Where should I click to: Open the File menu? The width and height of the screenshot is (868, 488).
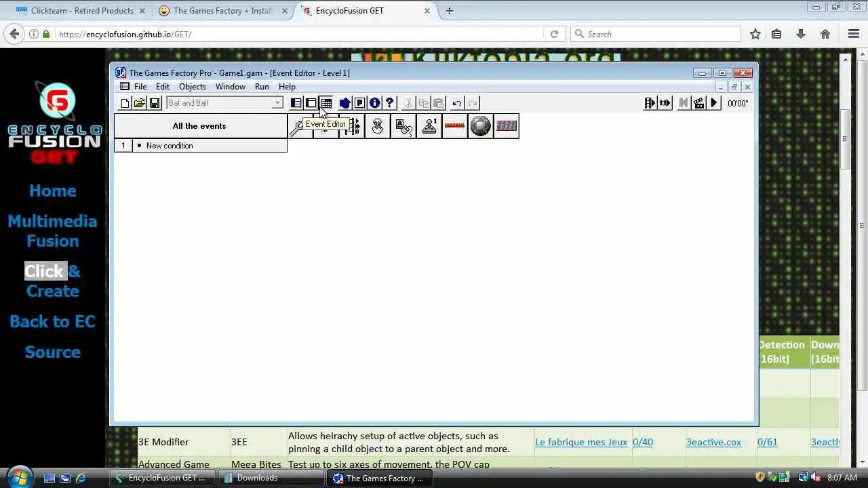(140, 87)
